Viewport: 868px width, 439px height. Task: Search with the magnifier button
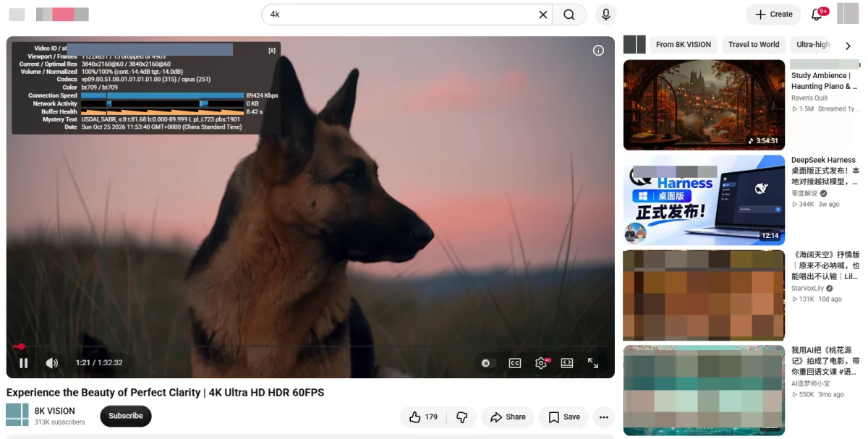(x=569, y=14)
